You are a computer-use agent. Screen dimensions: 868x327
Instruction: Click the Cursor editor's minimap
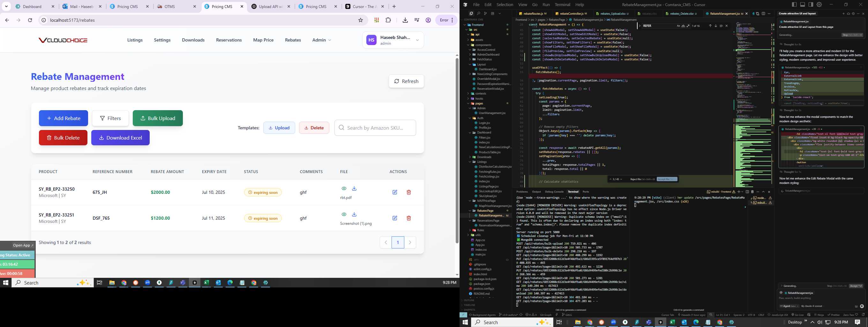(753, 104)
